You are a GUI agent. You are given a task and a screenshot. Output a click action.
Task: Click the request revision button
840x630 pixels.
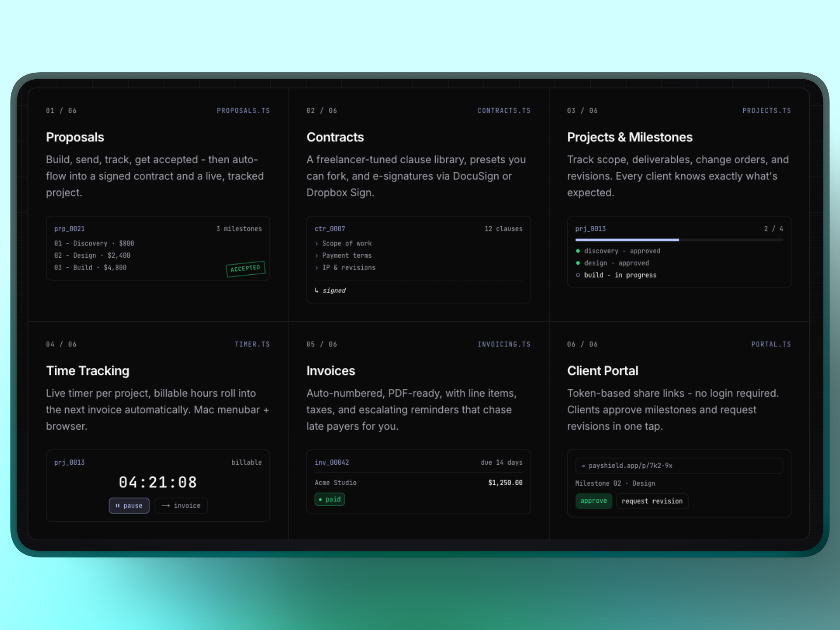pos(652,501)
